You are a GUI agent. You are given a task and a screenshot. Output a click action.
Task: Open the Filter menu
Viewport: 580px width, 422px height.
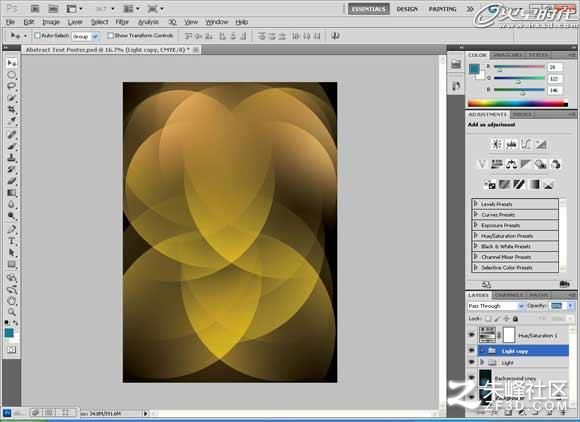coord(122,22)
